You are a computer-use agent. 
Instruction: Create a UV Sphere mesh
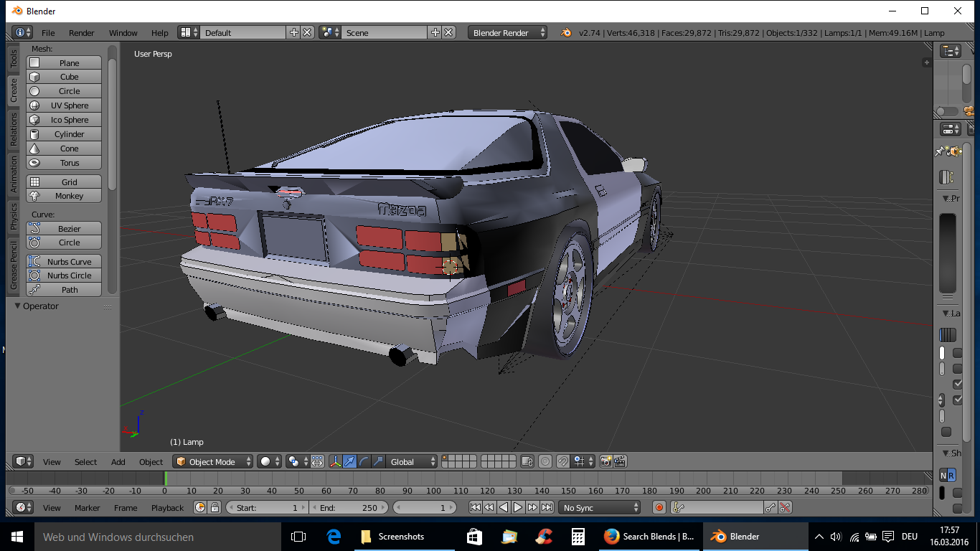pos(64,105)
